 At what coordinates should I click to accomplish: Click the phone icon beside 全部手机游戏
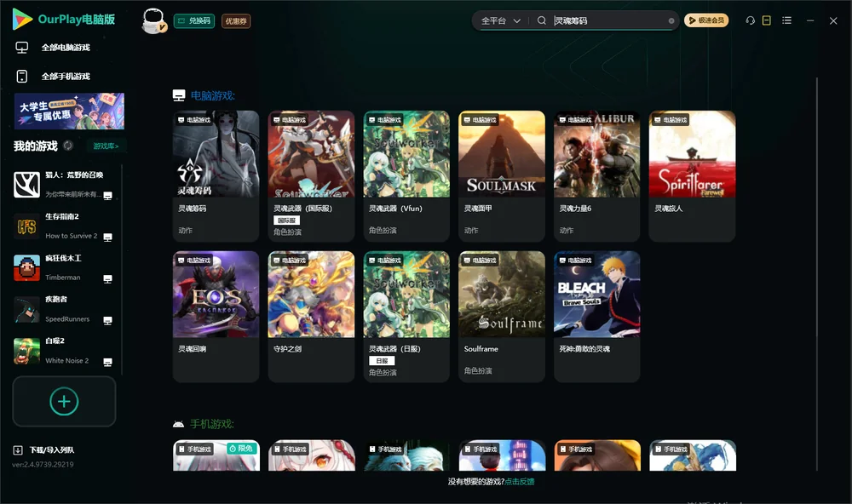pyautogui.click(x=22, y=77)
